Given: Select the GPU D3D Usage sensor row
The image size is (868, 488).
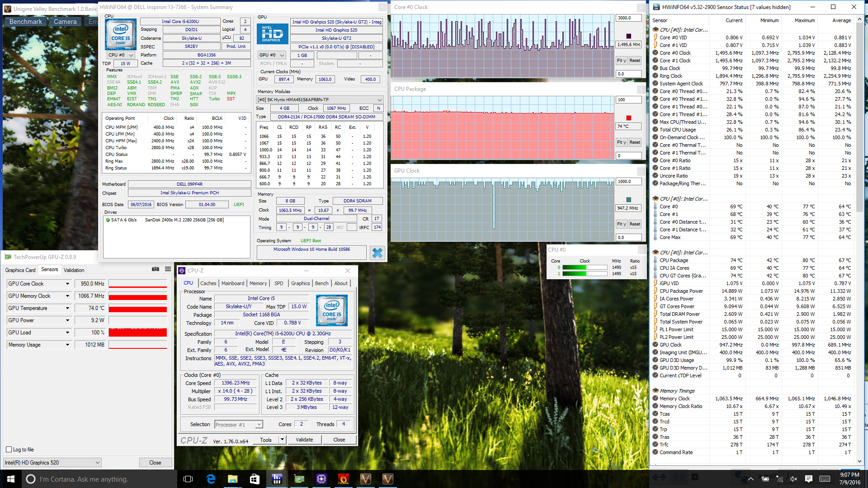Looking at the screenshot, I should (752, 360).
